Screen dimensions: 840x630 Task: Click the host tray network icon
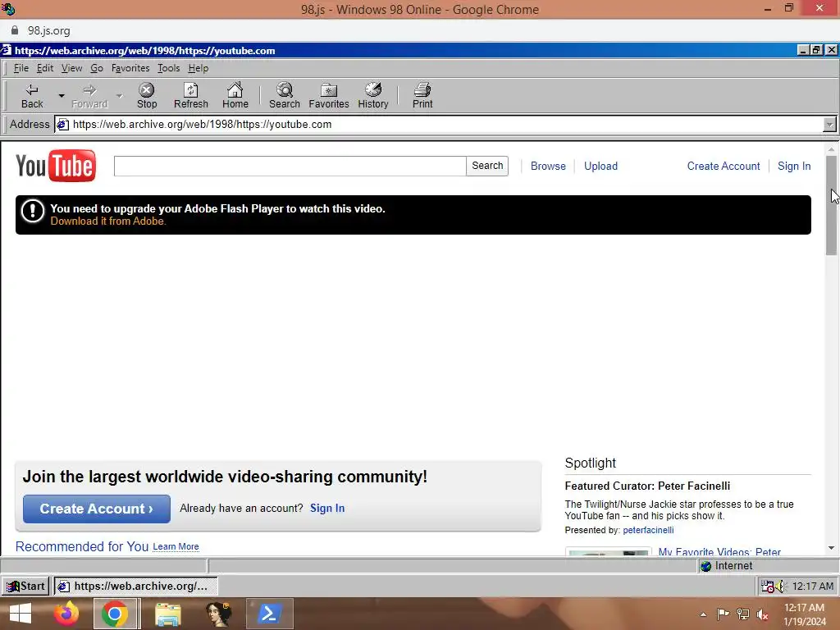click(742, 614)
